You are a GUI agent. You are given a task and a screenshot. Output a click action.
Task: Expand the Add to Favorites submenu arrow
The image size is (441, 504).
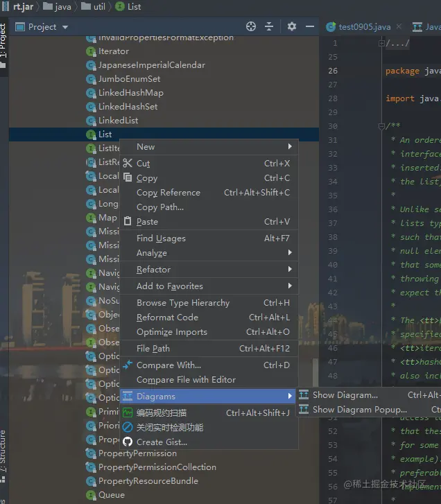pos(290,286)
